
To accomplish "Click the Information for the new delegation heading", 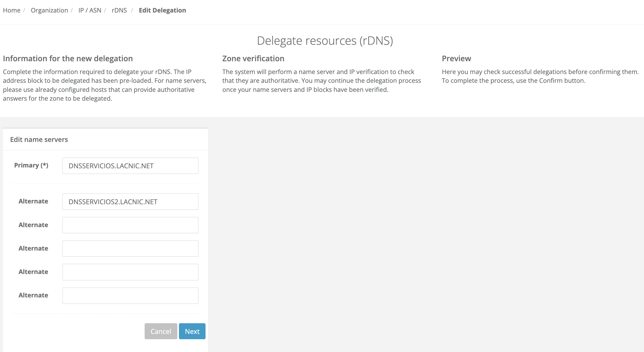I will [68, 59].
